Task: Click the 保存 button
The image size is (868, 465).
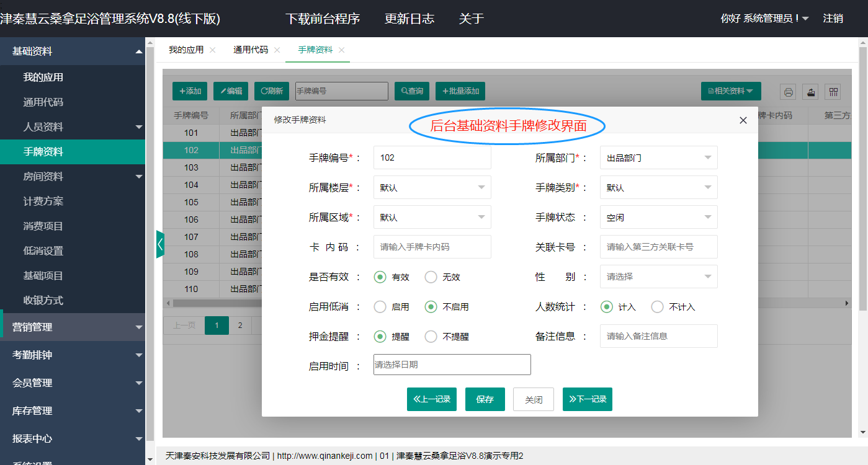Action: (x=485, y=399)
